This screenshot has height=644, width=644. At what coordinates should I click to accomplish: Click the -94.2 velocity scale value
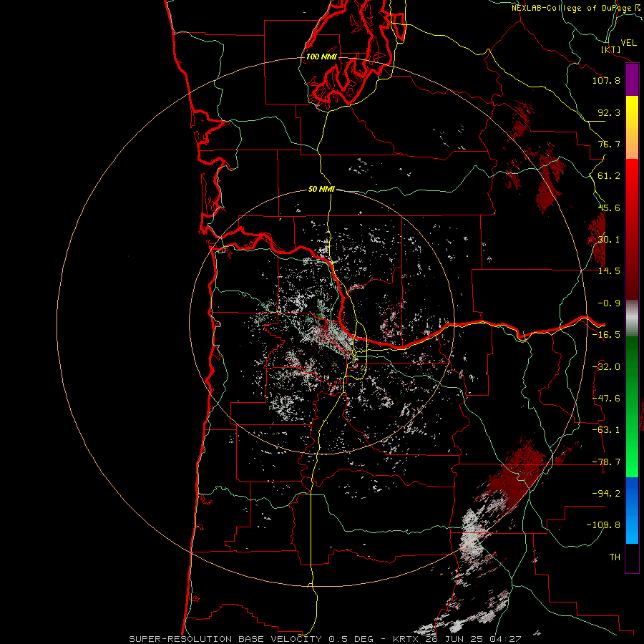(x=606, y=493)
